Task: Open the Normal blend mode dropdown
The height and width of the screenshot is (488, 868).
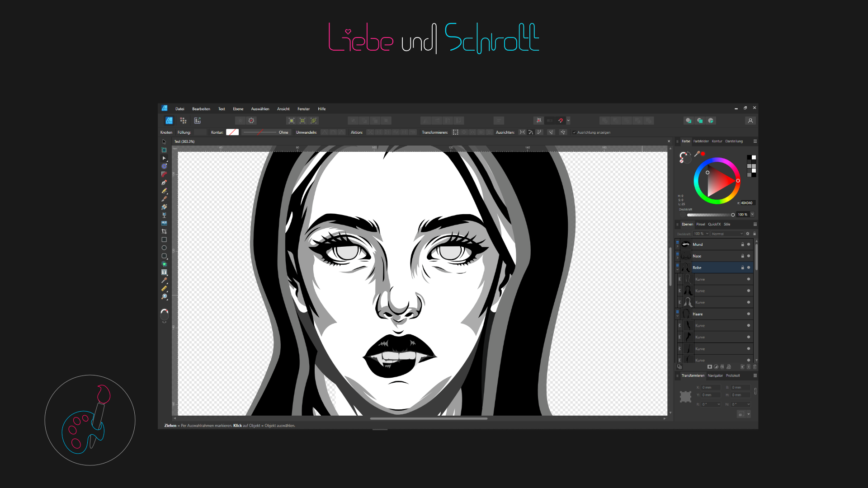Action: (727, 234)
